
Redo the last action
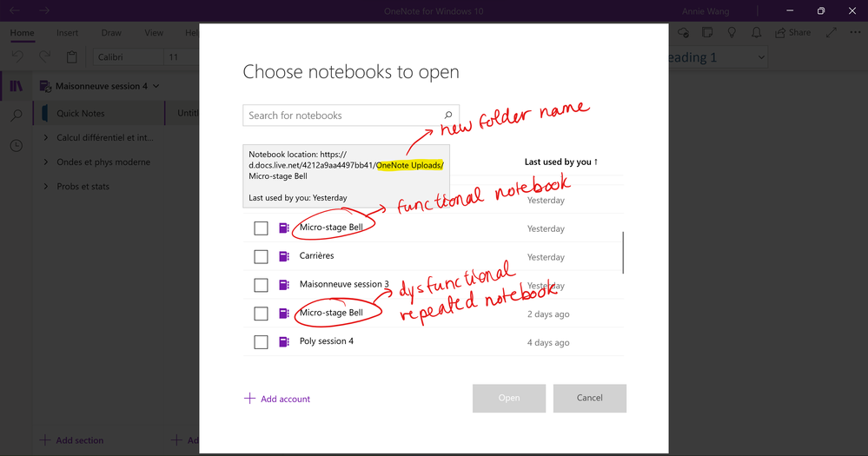45,56
